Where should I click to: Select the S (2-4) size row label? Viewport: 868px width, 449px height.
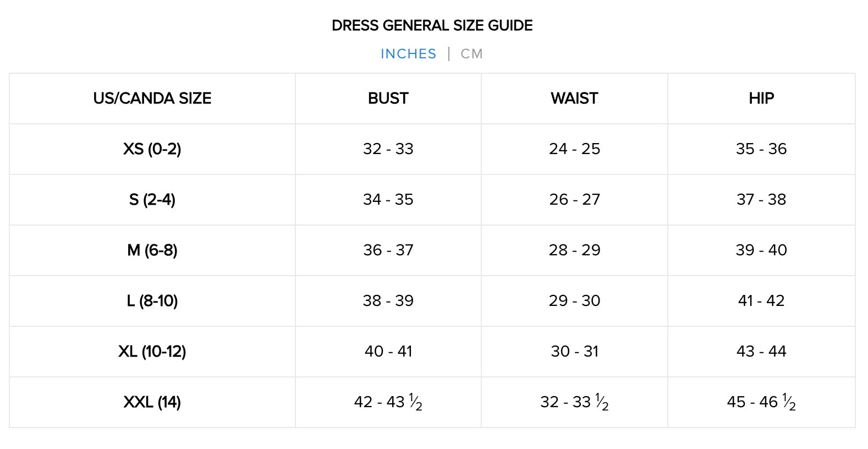(x=152, y=200)
